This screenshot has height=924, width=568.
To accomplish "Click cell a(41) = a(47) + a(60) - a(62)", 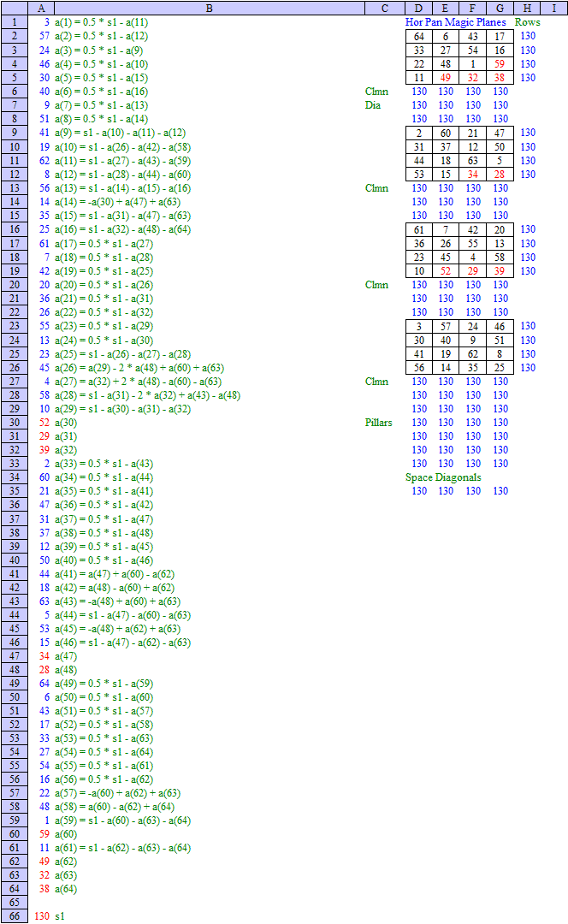I will click(x=115, y=574).
